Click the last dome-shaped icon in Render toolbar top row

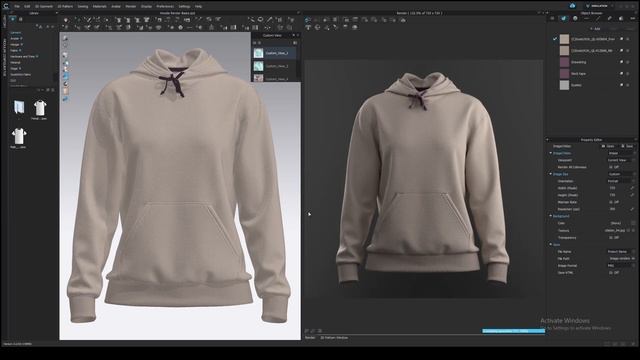(403, 20)
